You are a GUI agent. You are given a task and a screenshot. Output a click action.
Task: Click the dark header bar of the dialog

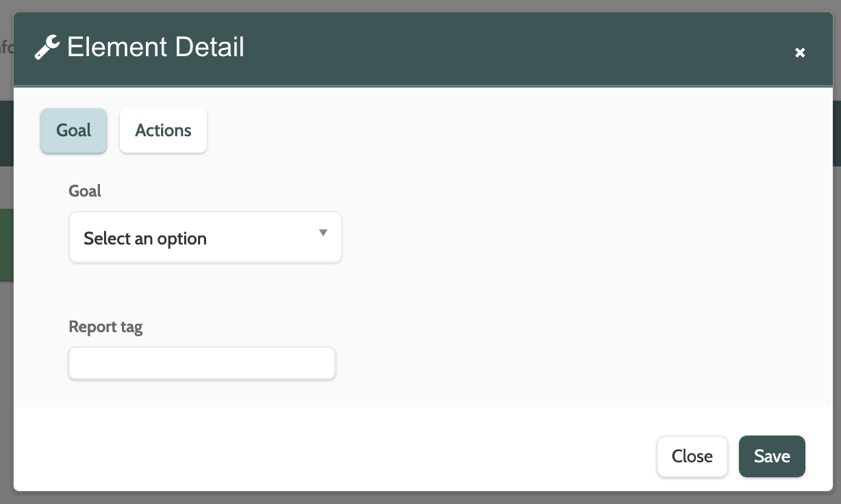[x=479, y=48]
